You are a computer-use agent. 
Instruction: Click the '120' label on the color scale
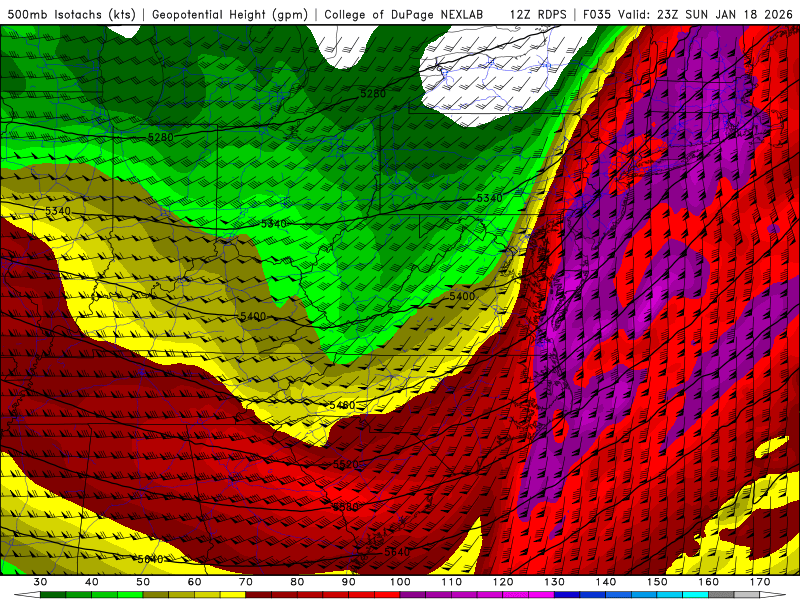coord(503,582)
